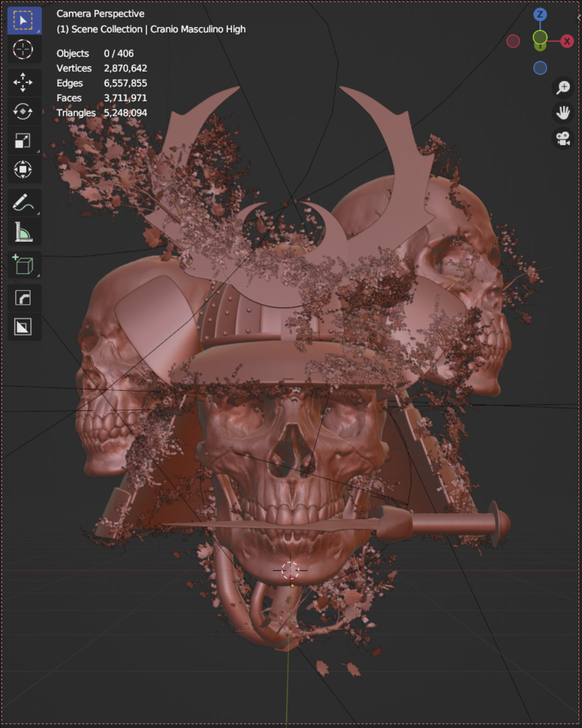This screenshot has width=582, height=728.
Task: Pick the Scale tool
Action: point(23,141)
